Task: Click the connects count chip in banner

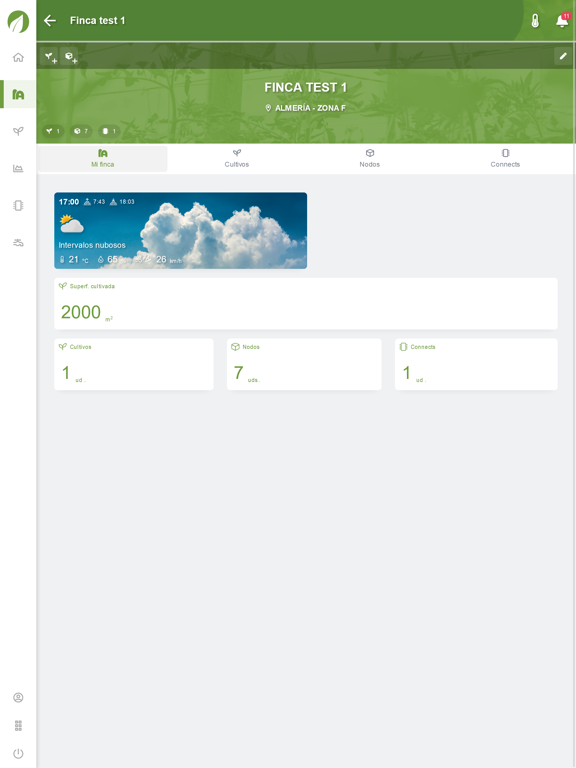Action: (109, 131)
